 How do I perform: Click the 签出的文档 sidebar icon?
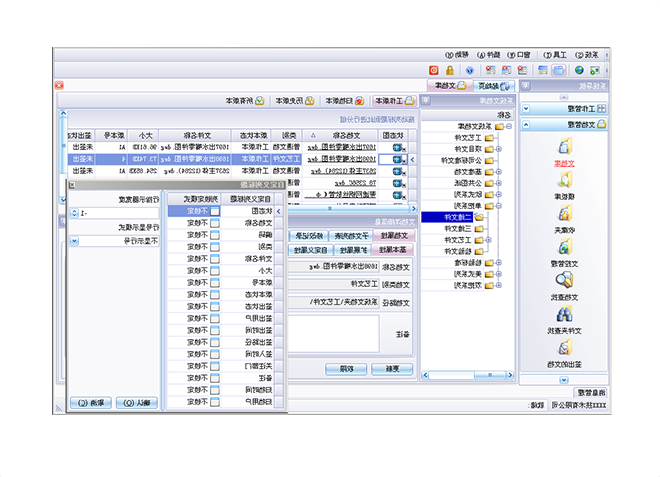566,350
